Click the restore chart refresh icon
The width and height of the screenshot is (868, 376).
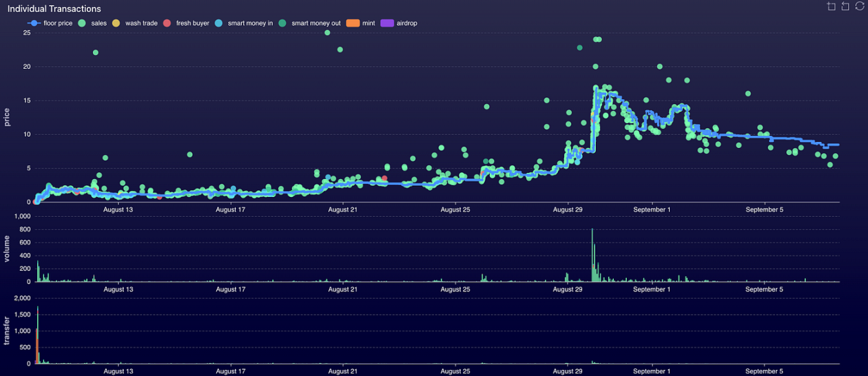[859, 6]
